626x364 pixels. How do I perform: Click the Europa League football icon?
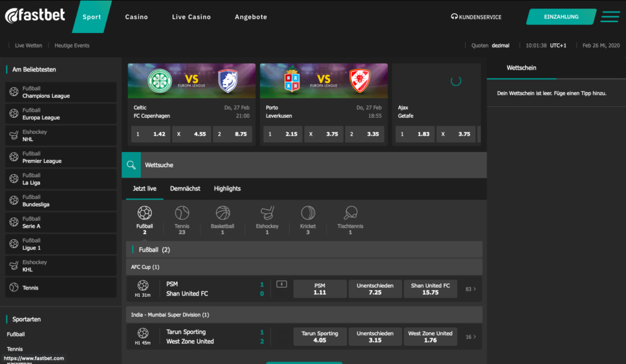pyautogui.click(x=14, y=114)
